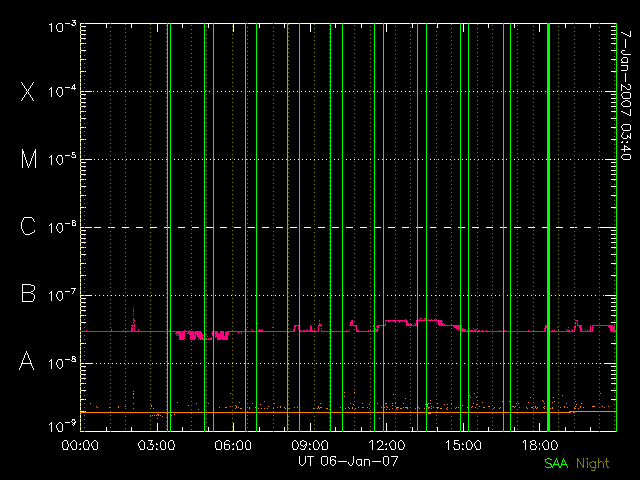Click the UT 06-Jan-07 axis title

pyautogui.click(x=348, y=461)
